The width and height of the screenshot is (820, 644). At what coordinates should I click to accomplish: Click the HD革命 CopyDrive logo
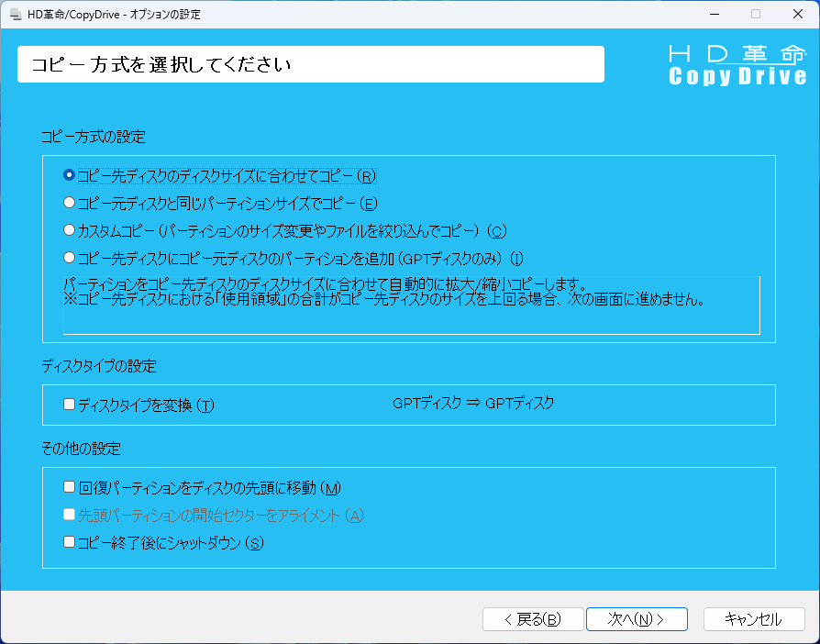[737, 64]
